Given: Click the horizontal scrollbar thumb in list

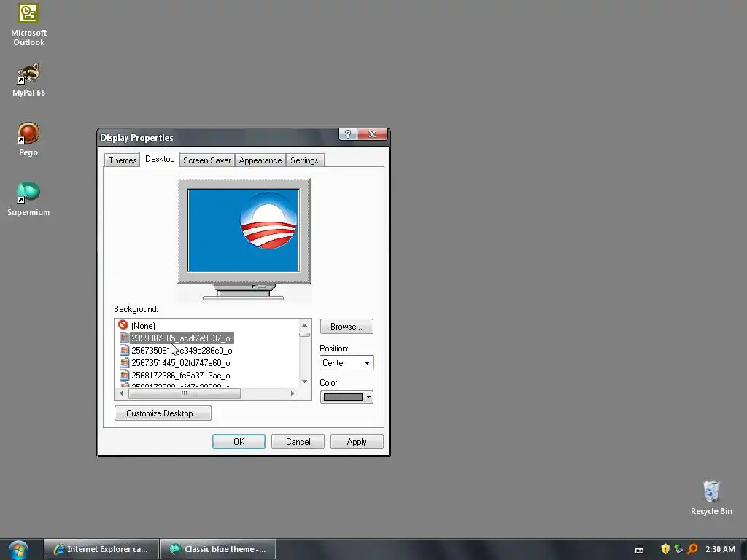Looking at the screenshot, I should coord(185,393).
